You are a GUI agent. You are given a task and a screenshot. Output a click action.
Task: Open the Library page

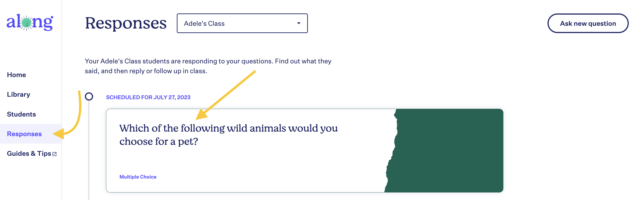tap(18, 94)
